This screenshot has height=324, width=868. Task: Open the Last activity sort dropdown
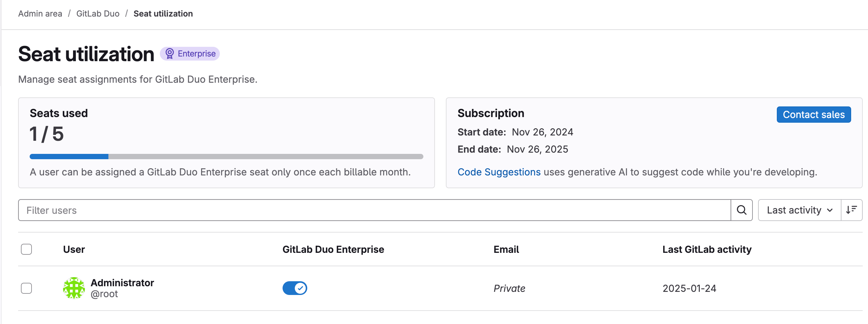click(x=794, y=210)
